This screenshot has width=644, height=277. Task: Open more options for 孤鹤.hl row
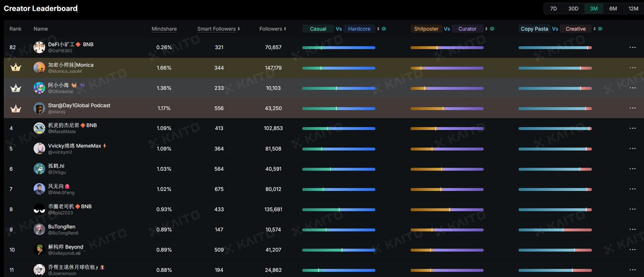pos(632,169)
